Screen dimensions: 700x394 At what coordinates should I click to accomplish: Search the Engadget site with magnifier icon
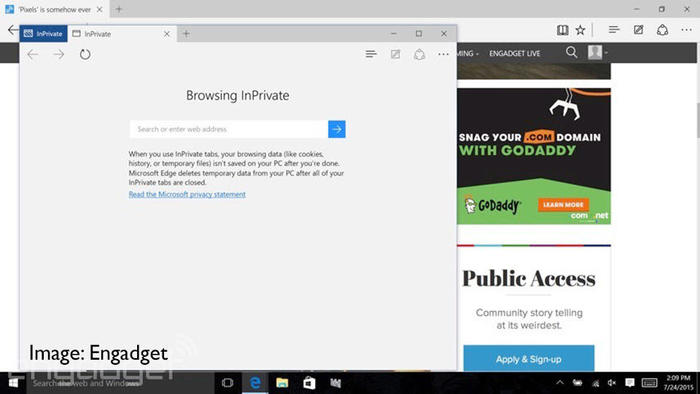[571, 52]
